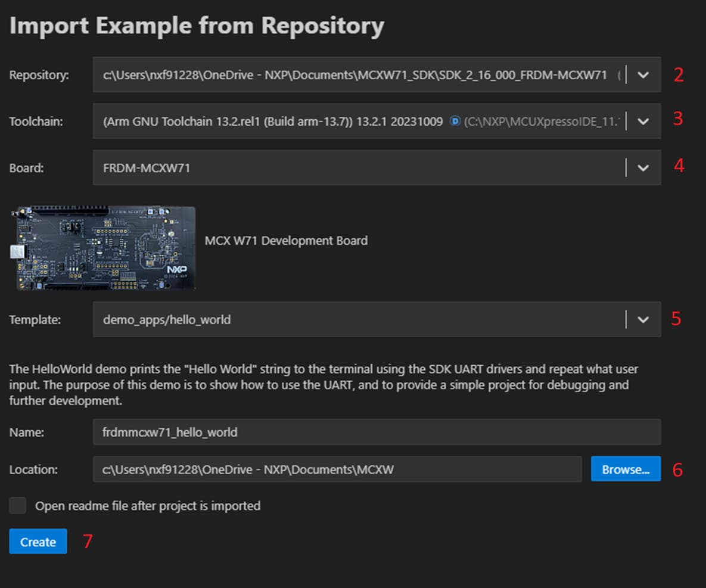The height and width of the screenshot is (588, 706).
Task: Click the 'Open readme file after project is imported' label
Action: 148,506
